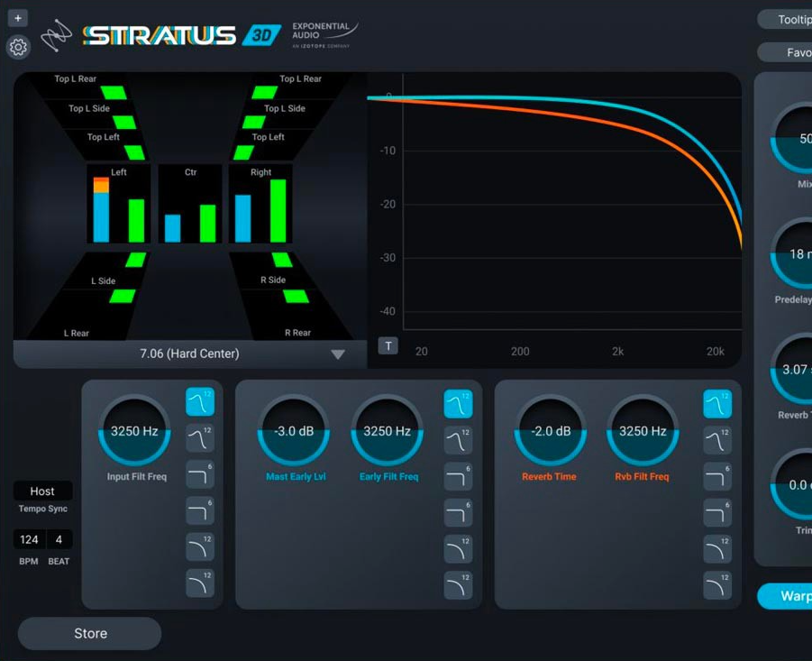The image size is (812, 661).
Task: Toggle the T button beside the frequency graph
Action: [x=388, y=346]
